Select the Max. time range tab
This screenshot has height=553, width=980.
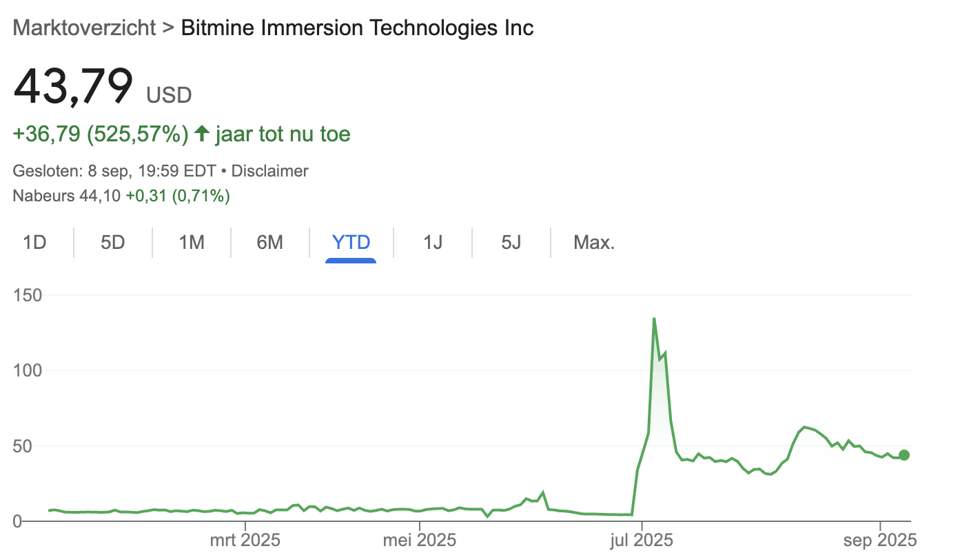593,243
